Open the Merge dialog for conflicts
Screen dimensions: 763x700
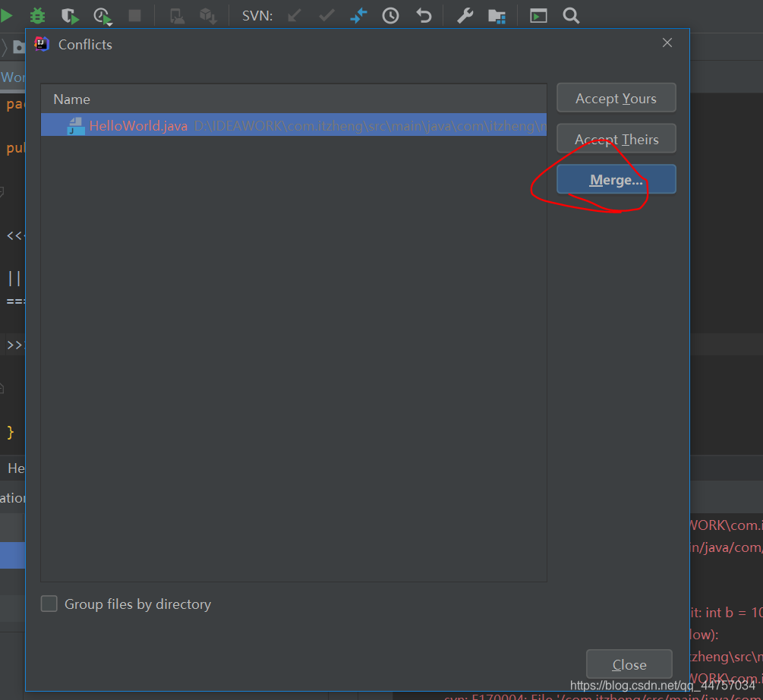pos(616,180)
